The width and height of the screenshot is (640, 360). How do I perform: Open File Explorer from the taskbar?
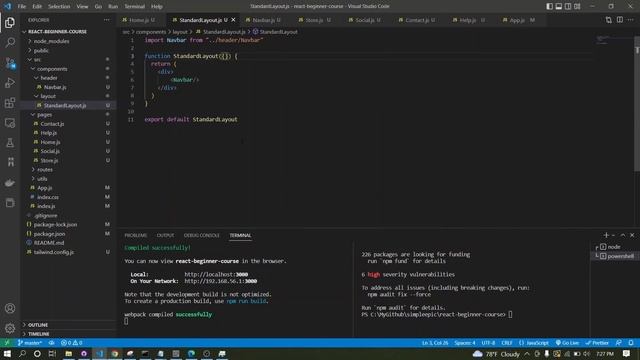click(69, 353)
